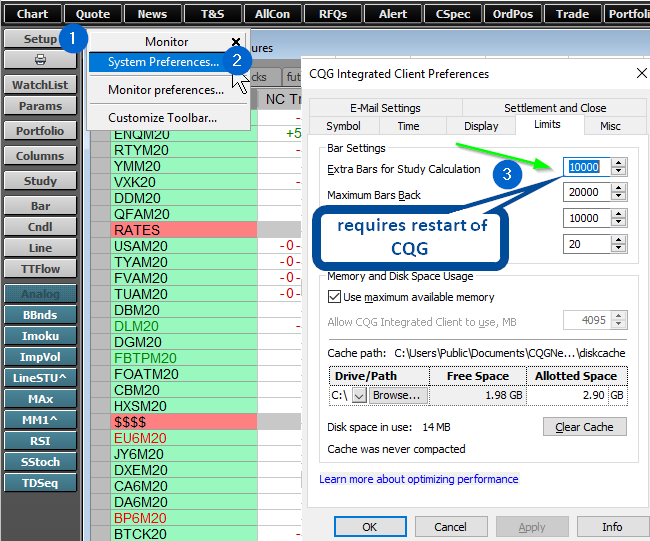Open CSpec toolbar button
Screen dimensions: 650x541
453,14
